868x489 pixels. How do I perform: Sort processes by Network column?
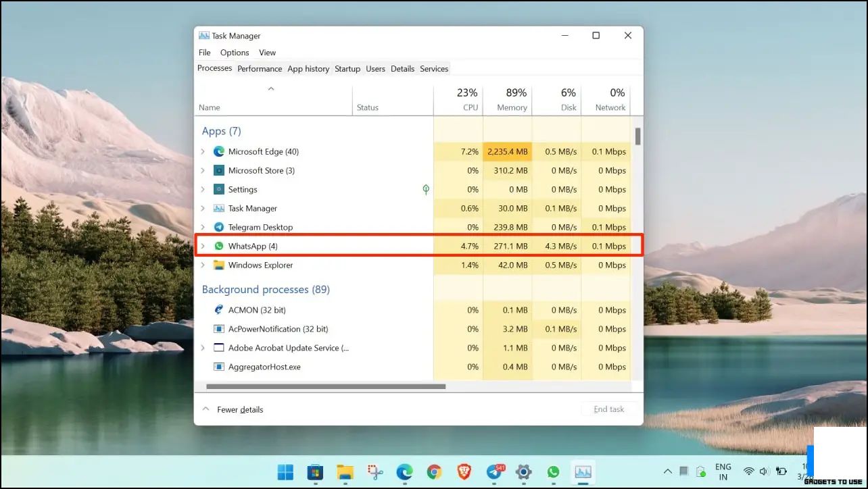point(606,99)
